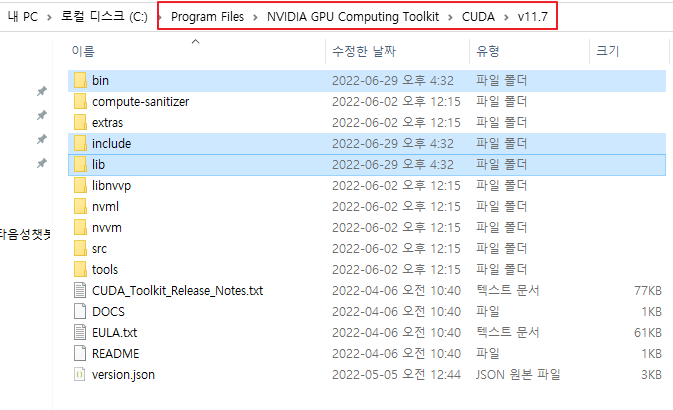The width and height of the screenshot is (673, 410).
Task: Click the bin folder icon
Action: 80,80
